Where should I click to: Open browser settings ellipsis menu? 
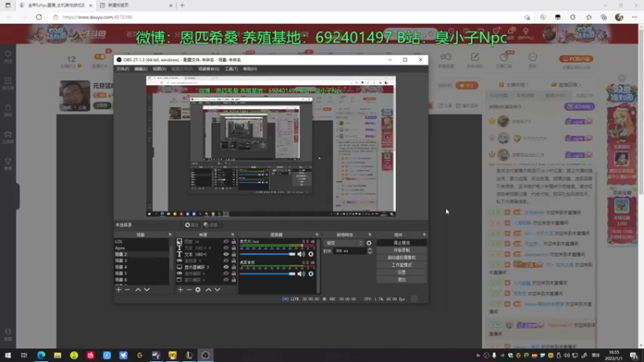(634, 17)
